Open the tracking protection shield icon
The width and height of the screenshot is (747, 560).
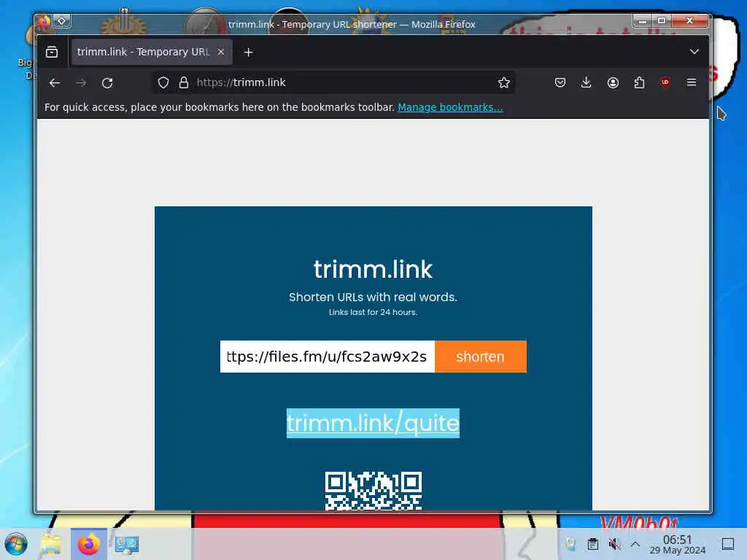coord(163,82)
